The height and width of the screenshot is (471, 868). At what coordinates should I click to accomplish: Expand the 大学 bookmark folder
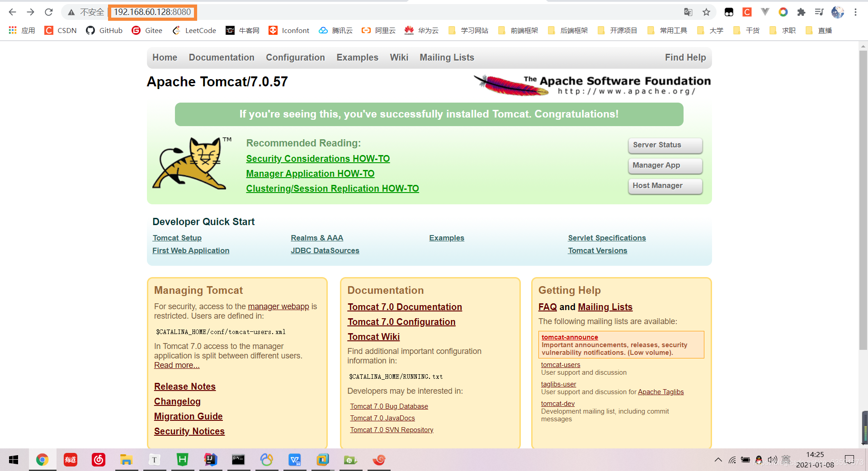tap(710, 30)
